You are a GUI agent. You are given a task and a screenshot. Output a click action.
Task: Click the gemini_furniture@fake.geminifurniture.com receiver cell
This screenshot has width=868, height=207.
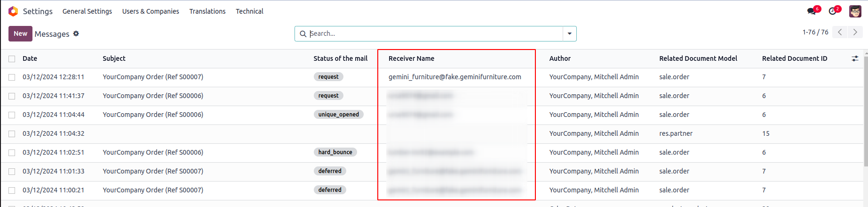[455, 77]
